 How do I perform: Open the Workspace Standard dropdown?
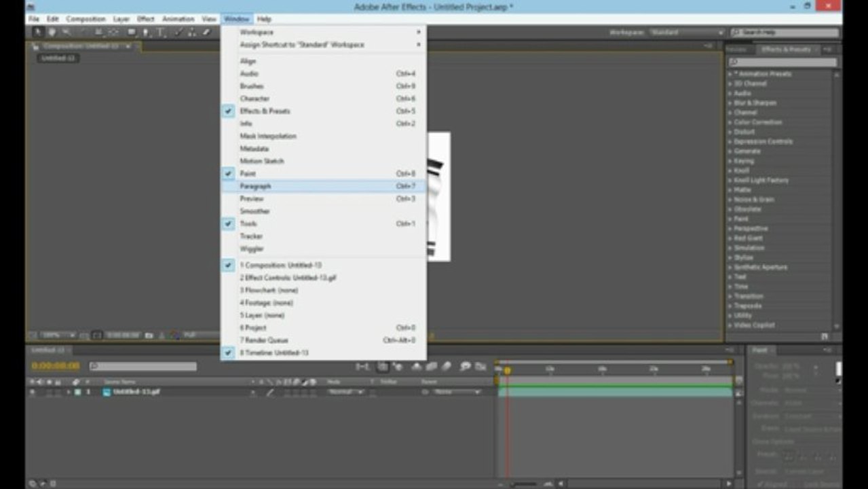click(686, 32)
